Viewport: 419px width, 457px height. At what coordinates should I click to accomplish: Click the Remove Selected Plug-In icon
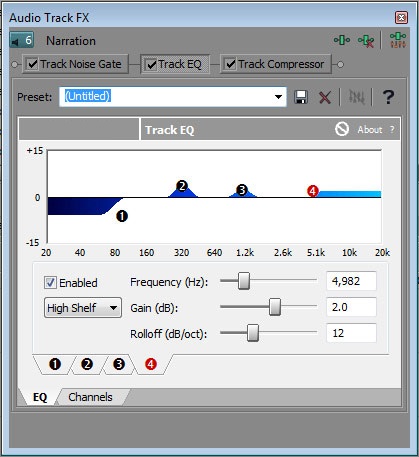pos(366,41)
